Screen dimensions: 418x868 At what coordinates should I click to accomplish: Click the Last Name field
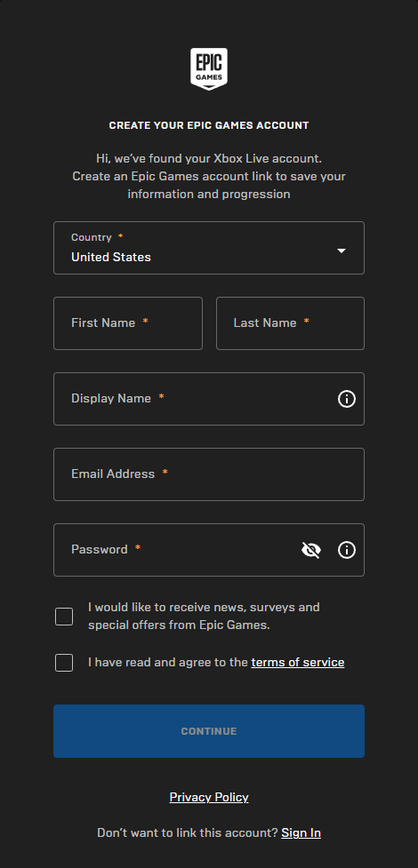(x=290, y=323)
